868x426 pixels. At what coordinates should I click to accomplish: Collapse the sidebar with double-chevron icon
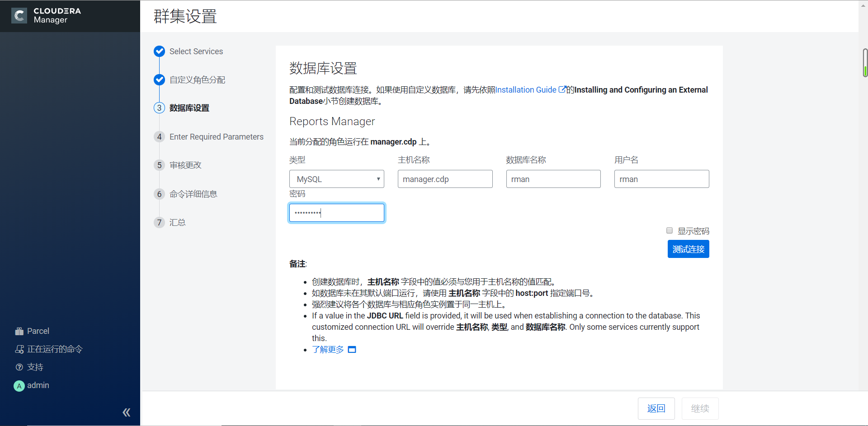(127, 412)
